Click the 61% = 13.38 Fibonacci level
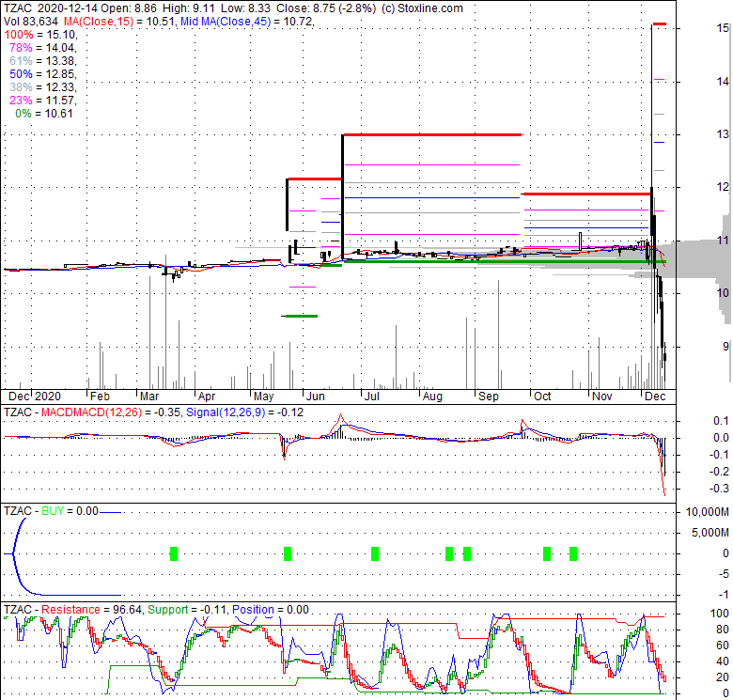The height and width of the screenshot is (700, 733). pyautogui.click(x=42, y=61)
